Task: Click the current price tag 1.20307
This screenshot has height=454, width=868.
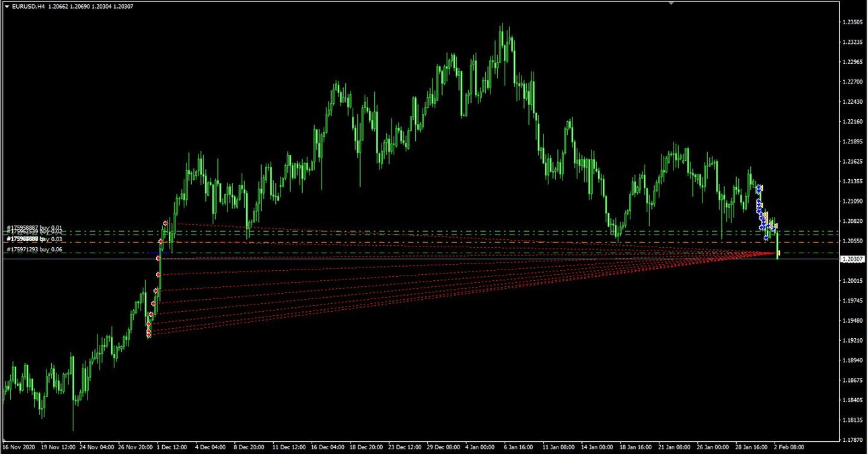Action: [x=853, y=259]
